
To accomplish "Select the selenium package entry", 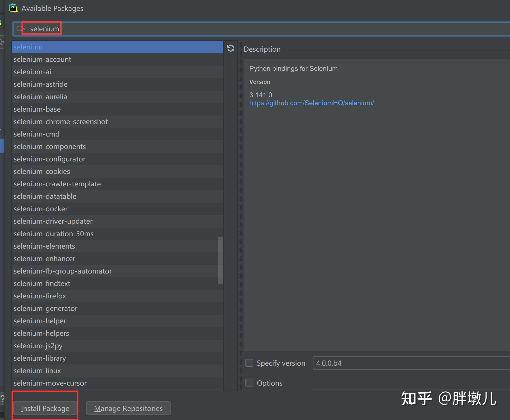I will pos(28,47).
